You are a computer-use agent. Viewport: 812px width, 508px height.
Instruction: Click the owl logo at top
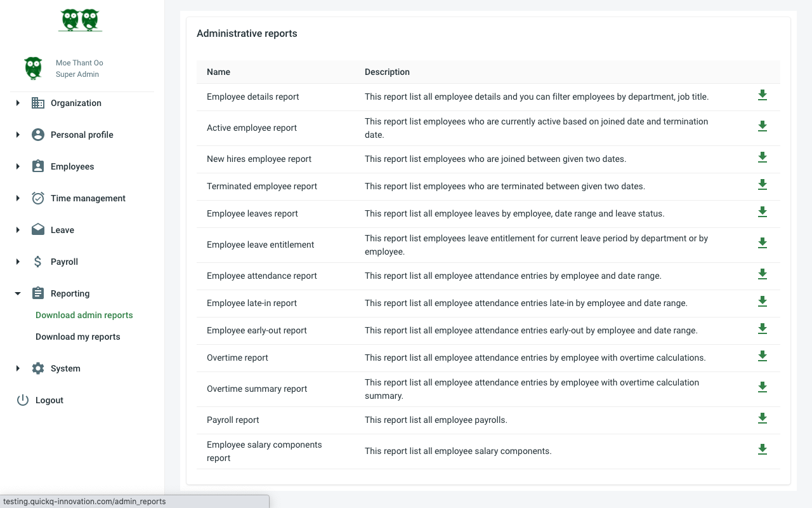pos(80,20)
